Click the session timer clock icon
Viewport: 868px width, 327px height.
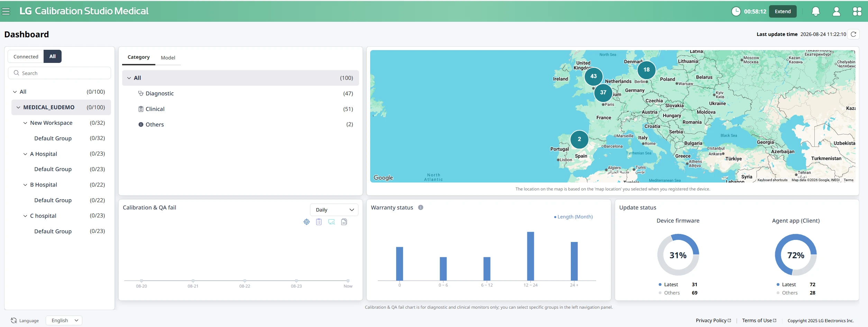[x=736, y=11]
